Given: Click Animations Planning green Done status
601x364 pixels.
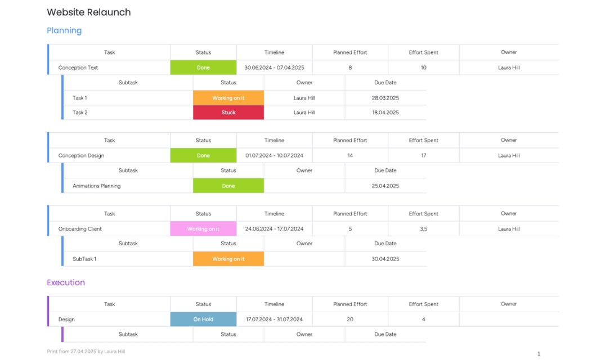Looking at the screenshot, I should tap(228, 186).
